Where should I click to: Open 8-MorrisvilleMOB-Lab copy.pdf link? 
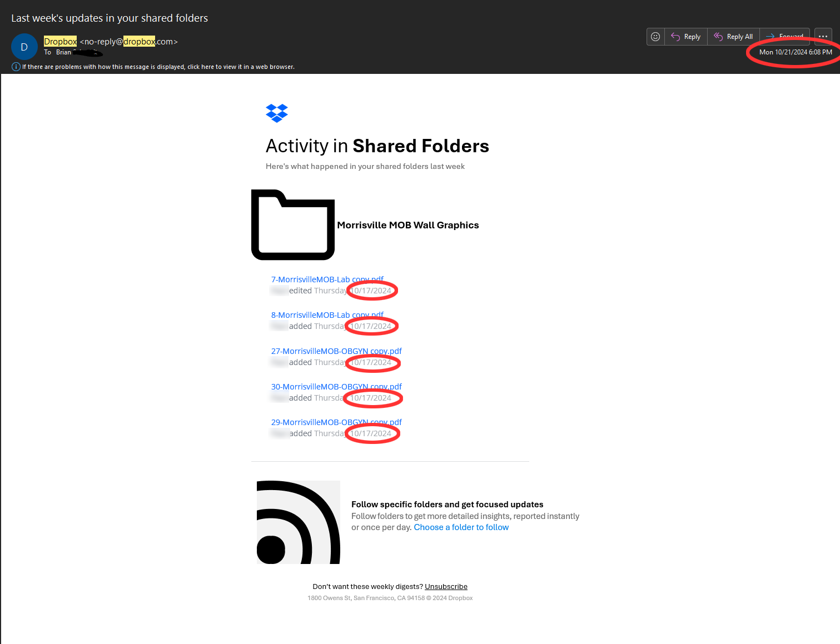(327, 315)
